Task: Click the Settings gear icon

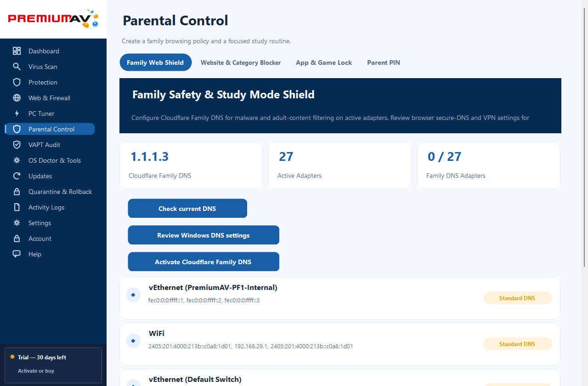Action: pyautogui.click(x=17, y=223)
